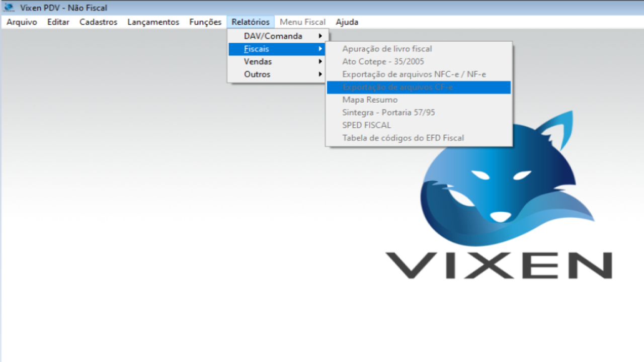
Task: Click the highlighted Exportação de arquivos CF-e
Action: click(x=397, y=87)
